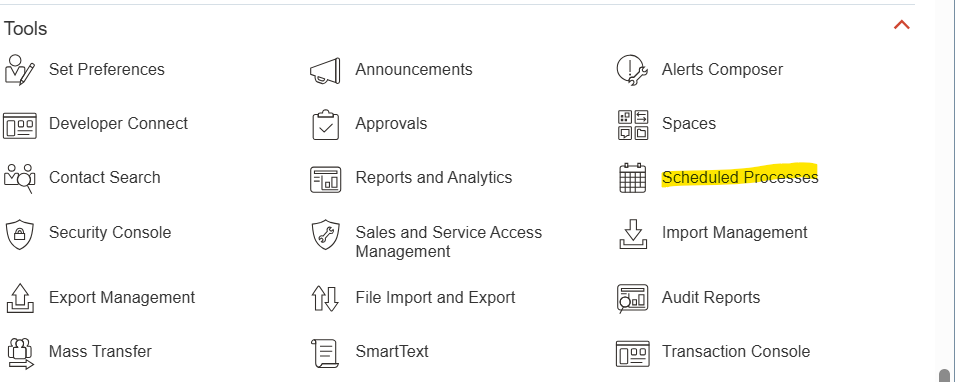Click the Set Preferences person-with-pencil icon

tap(19, 69)
